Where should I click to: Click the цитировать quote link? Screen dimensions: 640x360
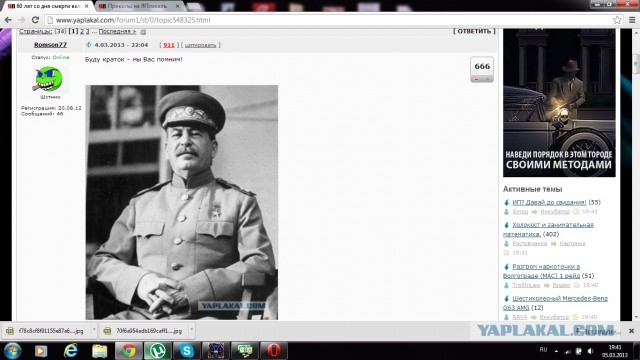pyautogui.click(x=200, y=45)
